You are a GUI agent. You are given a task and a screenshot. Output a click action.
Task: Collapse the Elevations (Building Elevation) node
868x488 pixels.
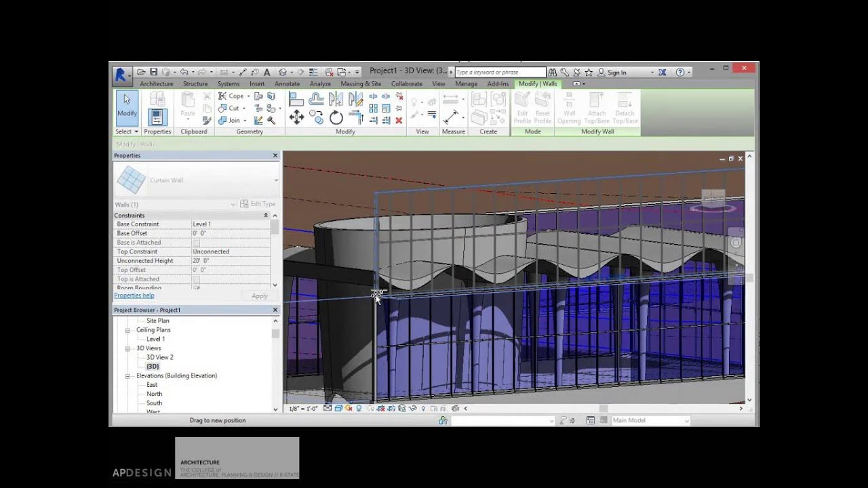(x=127, y=375)
